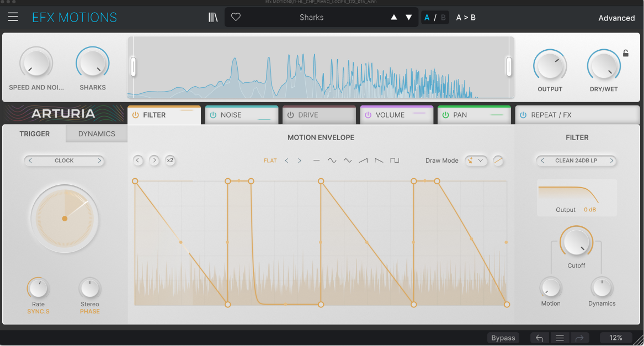644x346 pixels.
Task: Select next trigger mode after CLOCK
Action: 99,160
